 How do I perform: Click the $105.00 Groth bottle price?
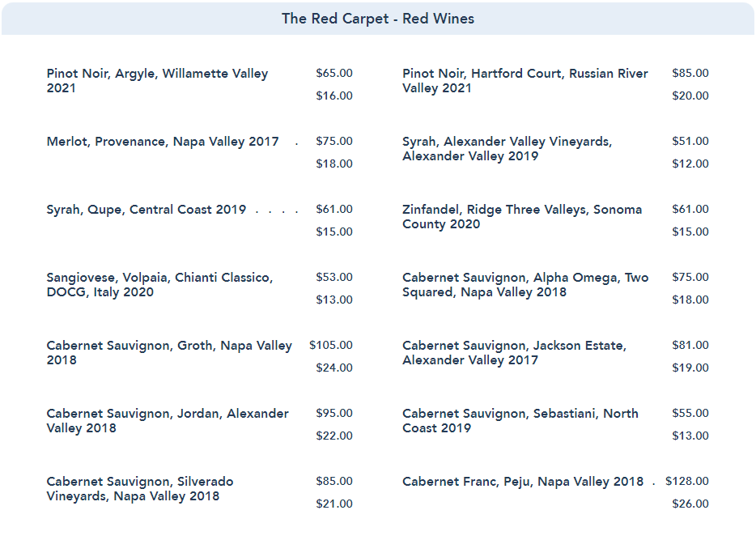[x=331, y=345]
